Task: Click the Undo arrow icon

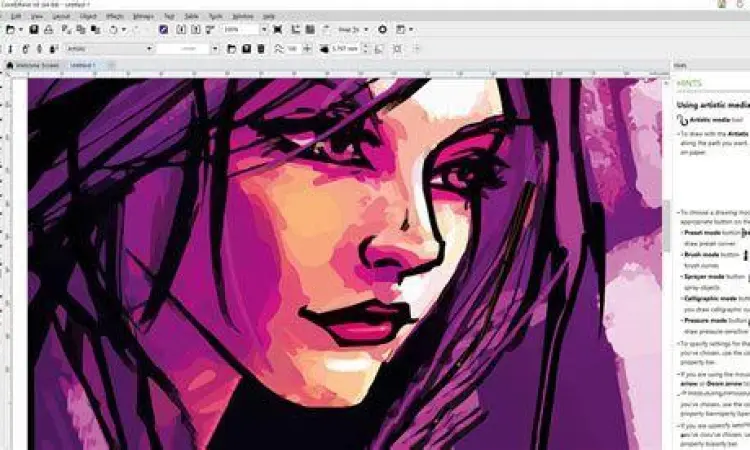Action: point(112,31)
